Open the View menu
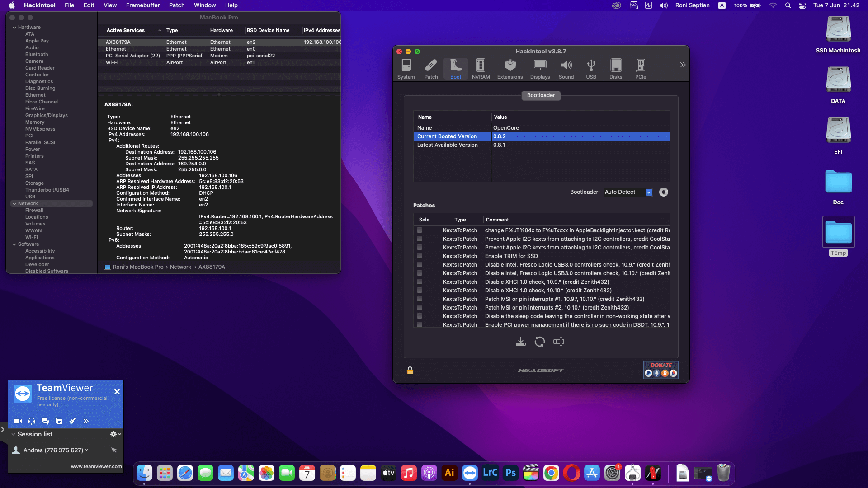The width and height of the screenshot is (868, 488). click(110, 5)
